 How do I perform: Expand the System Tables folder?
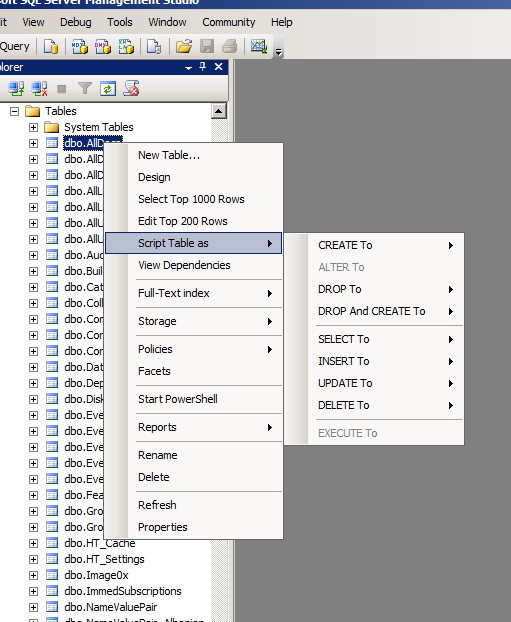33,127
